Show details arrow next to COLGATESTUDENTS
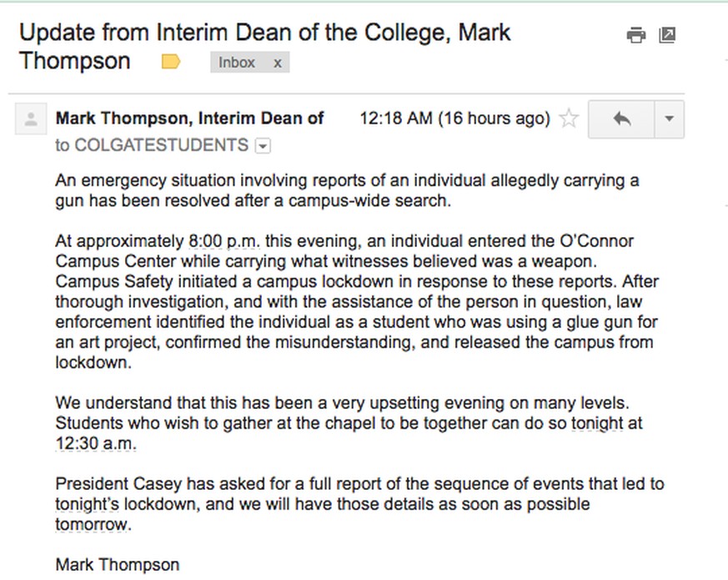The height and width of the screenshot is (580, 728). [x=263, y=146]
